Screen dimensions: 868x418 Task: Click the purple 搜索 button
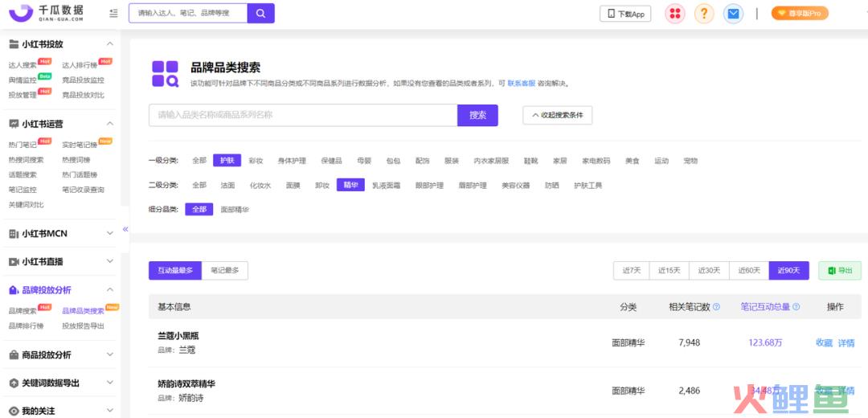tap(477, 115)
